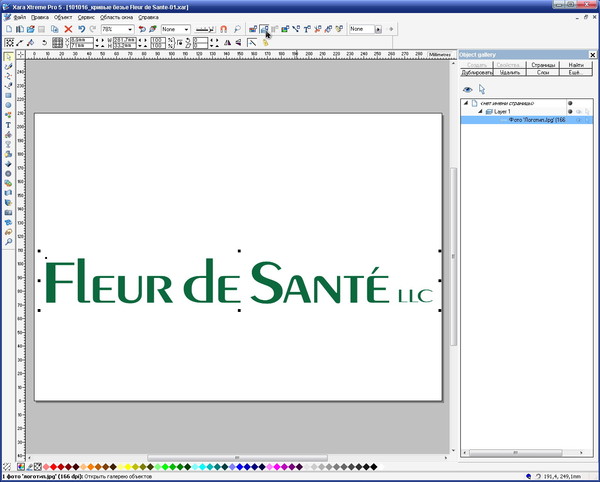The width and height of the screenshot is (600, 482).
Task: Click the New document icon
Action: [x=9, y=29]
